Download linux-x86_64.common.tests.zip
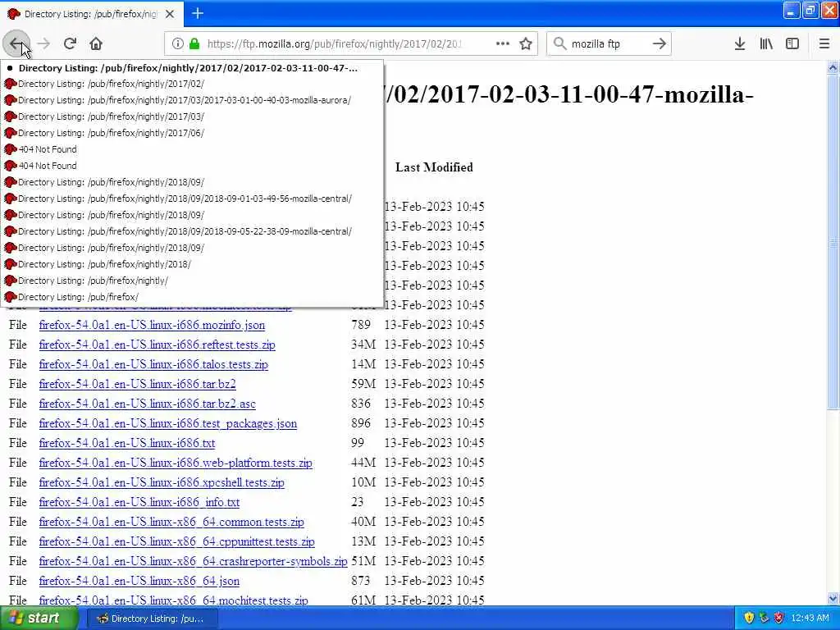 tap(171, 523)
